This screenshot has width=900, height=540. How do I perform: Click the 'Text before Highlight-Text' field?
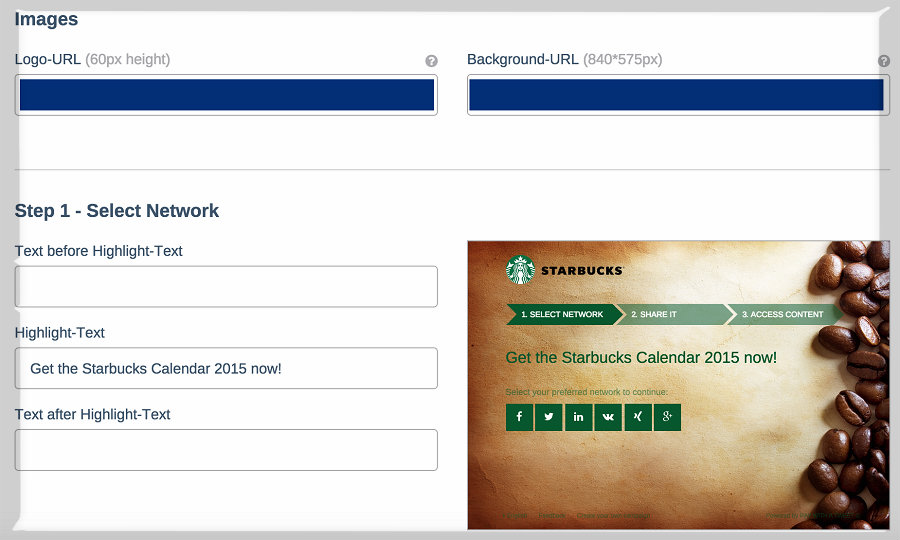[226, 287]
